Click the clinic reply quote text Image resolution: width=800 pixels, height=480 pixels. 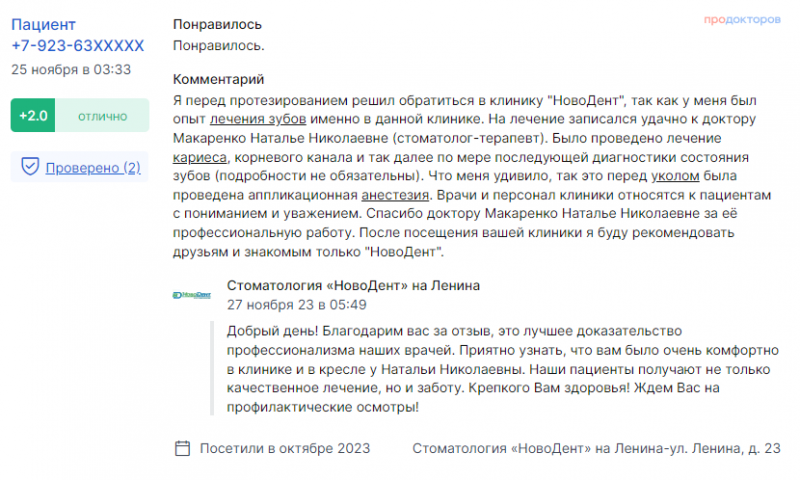pos(503,369)
